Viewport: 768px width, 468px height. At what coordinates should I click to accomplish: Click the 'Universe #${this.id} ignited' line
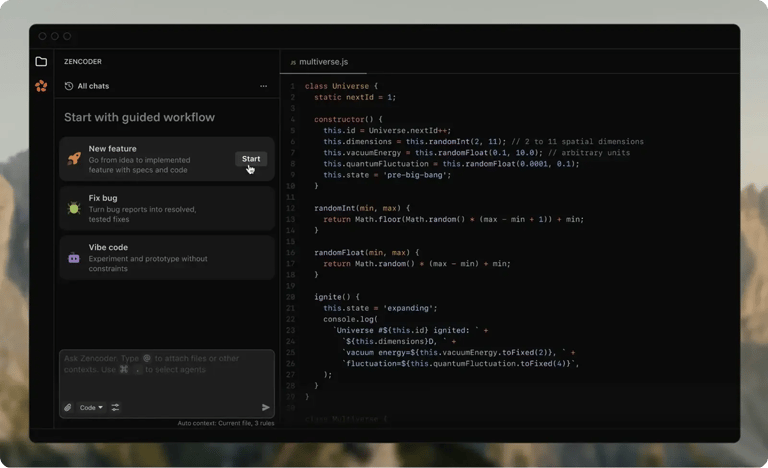tap(410, 330)
